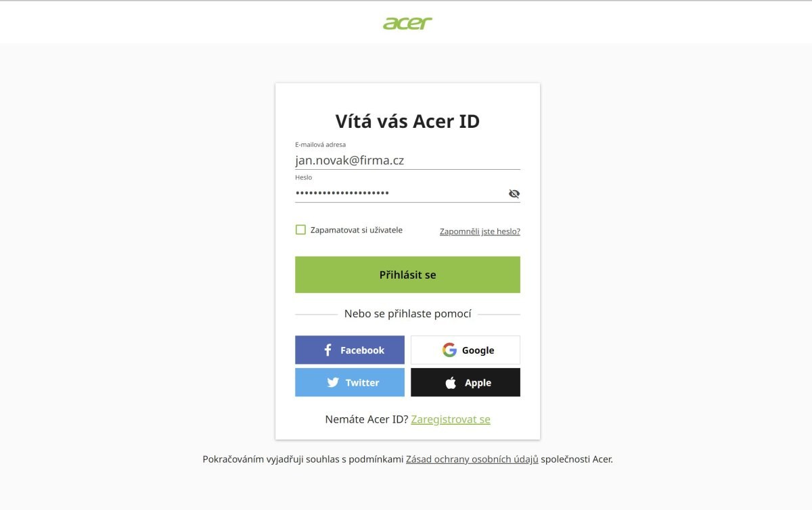Click the Apple logo icon
Viewport: 812px width, 510px height.
(451, 383)
